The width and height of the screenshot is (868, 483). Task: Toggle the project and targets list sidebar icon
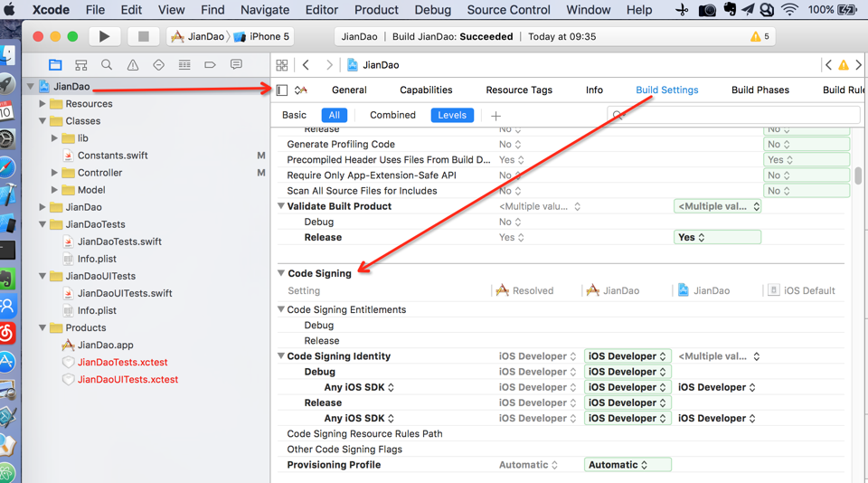point(282,90)
